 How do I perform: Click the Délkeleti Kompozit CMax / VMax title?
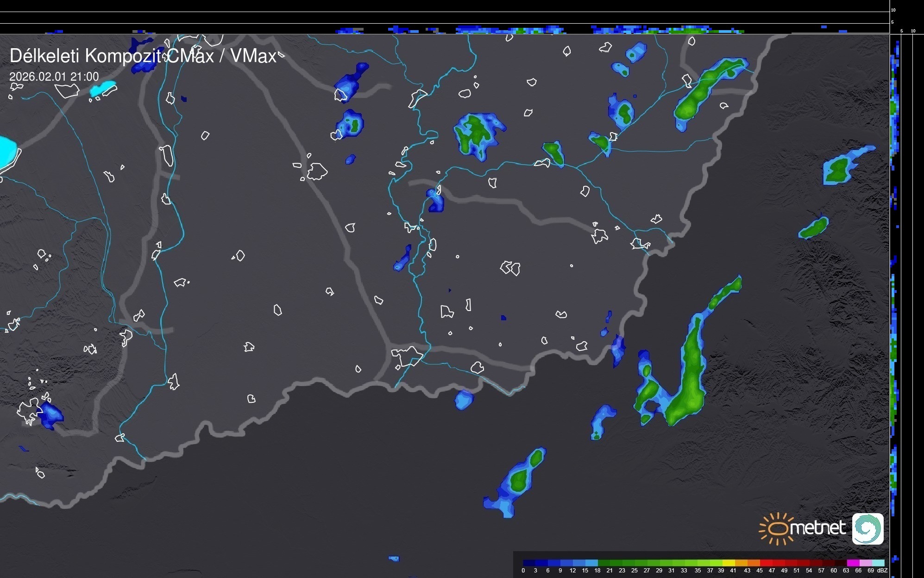coord(143,56)
